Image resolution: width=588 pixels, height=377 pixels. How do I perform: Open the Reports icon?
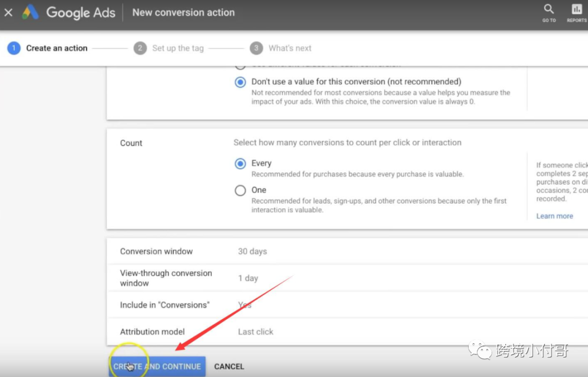[x=577, y=13]
